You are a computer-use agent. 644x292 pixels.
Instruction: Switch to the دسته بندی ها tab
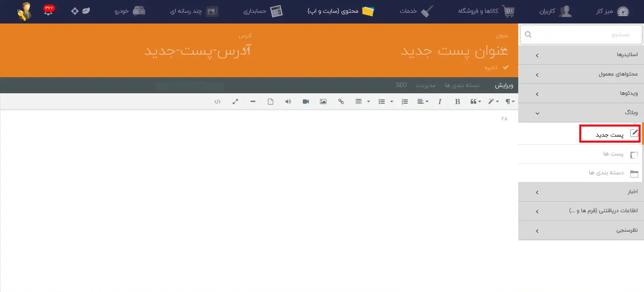point(462,86)
